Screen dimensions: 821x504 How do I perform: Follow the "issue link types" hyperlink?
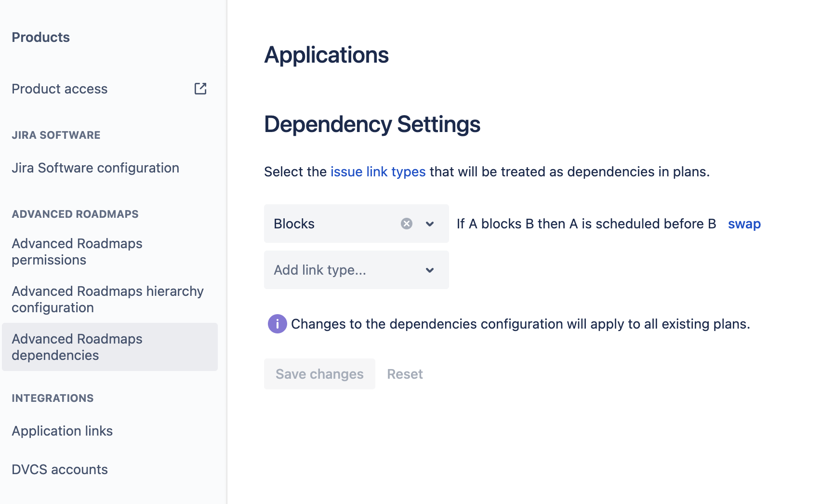pyautogui.click(x=377, y=172)
